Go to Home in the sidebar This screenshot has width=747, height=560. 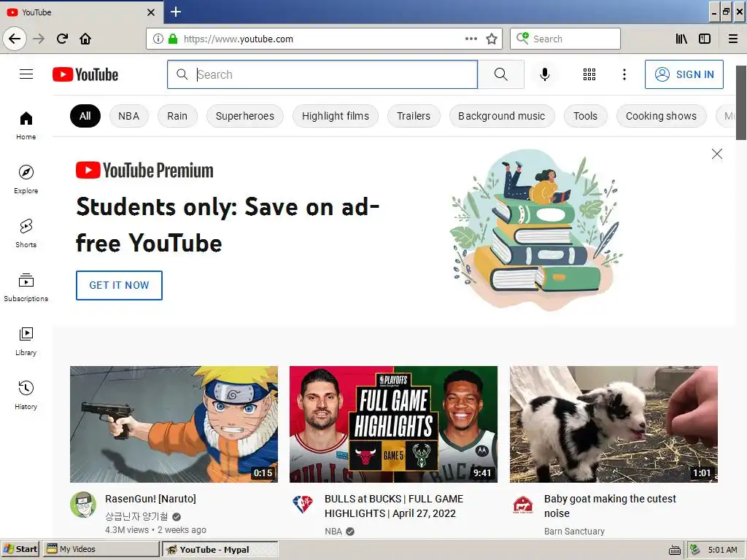coord(26,125)
